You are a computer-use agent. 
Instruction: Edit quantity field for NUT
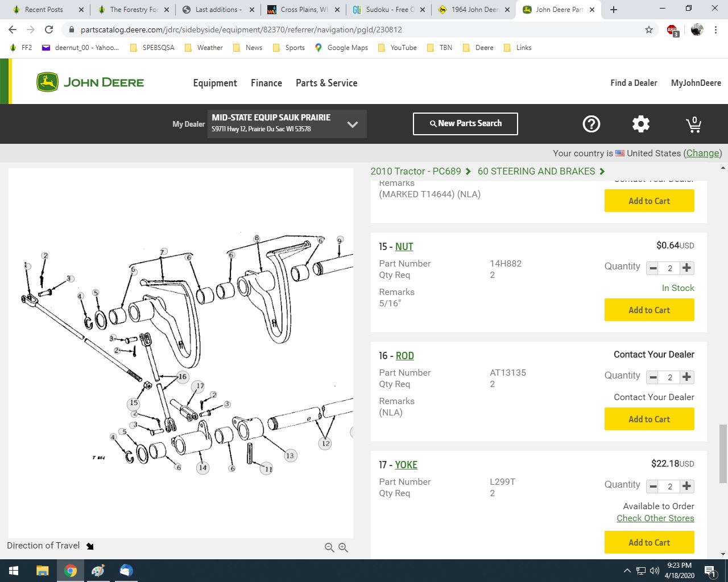[x=670, y=268]
